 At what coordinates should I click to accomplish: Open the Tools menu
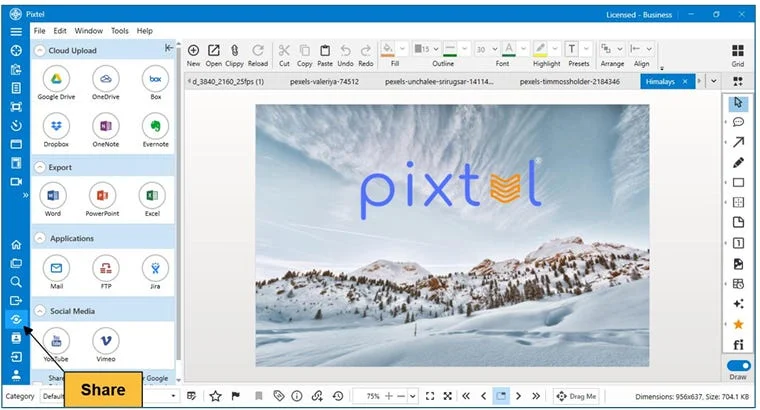120,31
